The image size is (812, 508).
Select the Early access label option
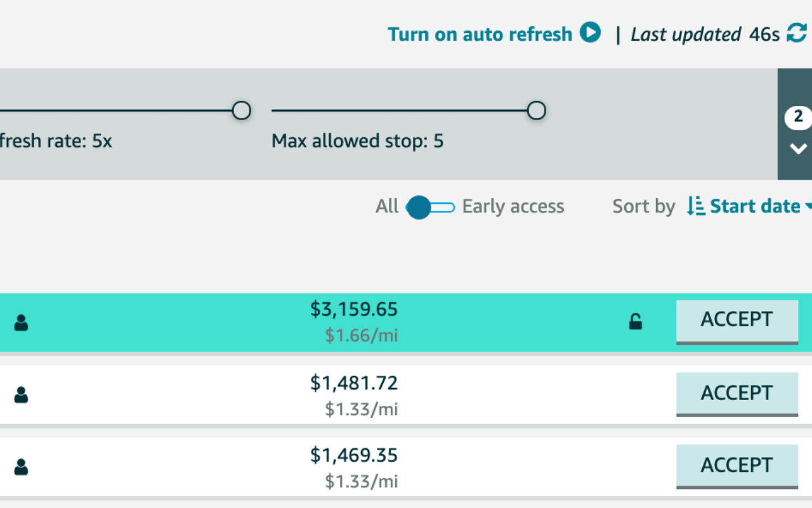(x=513, y=206)
